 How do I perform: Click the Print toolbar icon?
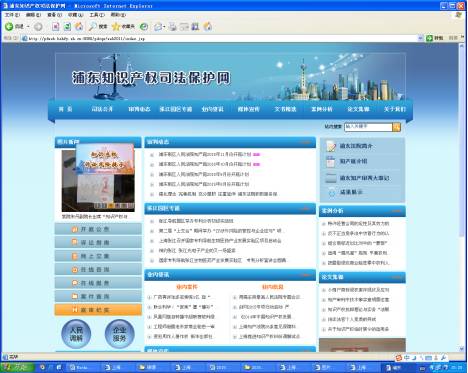pyautogui.click(x=172, y=26)
